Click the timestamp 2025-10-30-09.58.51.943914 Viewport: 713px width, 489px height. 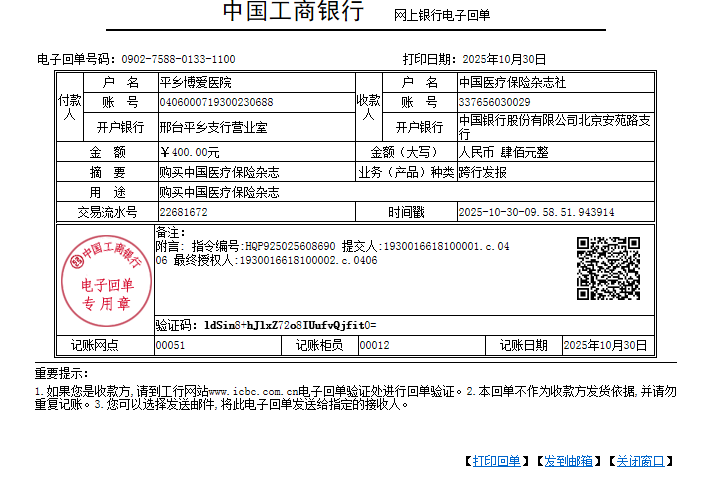pos(535,213)
